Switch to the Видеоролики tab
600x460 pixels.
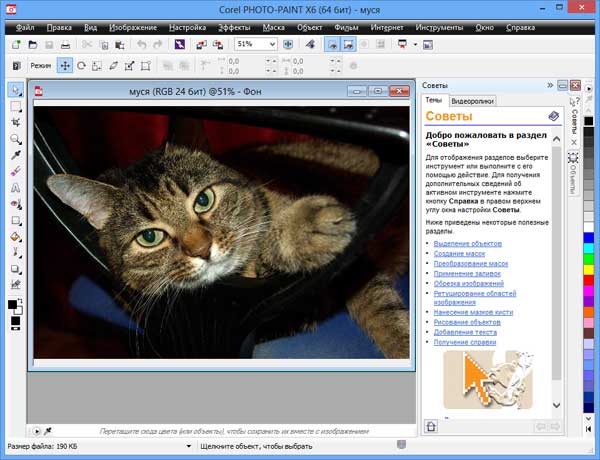[x=471, y=101]
